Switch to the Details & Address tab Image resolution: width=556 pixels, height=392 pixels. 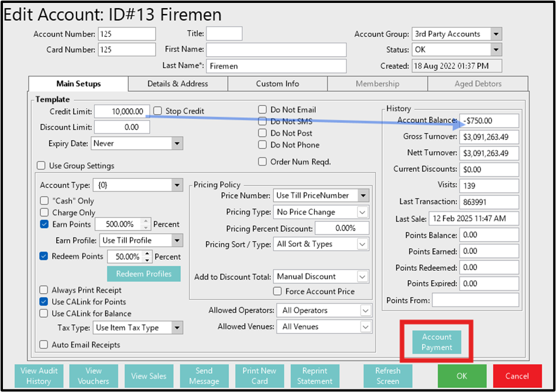(x=177, y=84)
